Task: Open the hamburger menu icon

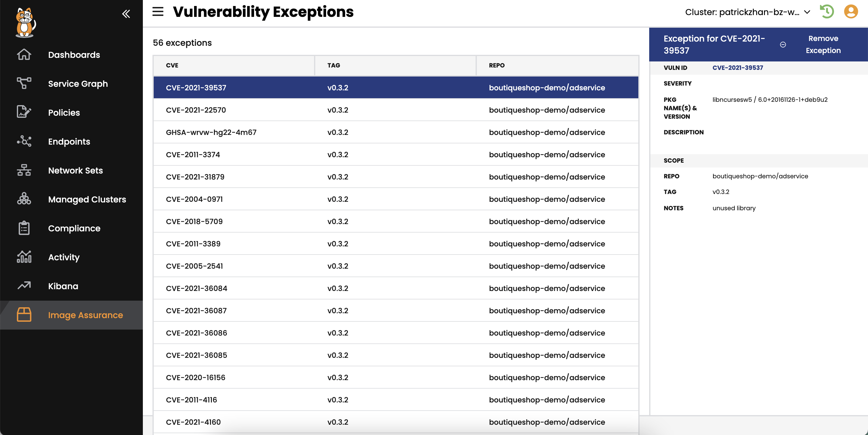Action: pos(158,12)
